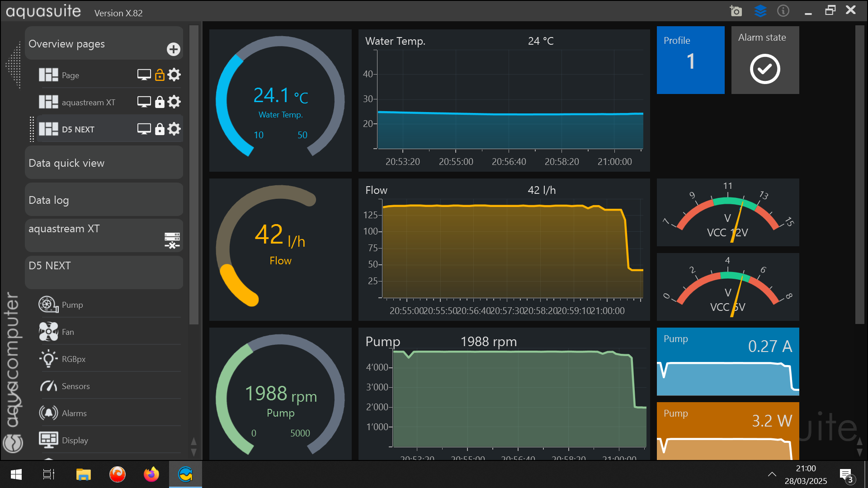
Task: Click the blue layers icon in the title bar
Action: point(760,10)
